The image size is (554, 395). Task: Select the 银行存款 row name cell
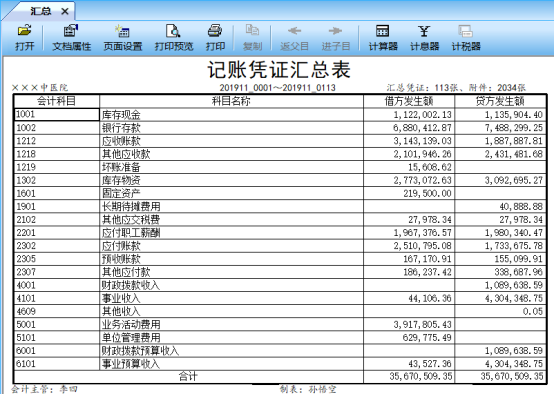[231, 128]
